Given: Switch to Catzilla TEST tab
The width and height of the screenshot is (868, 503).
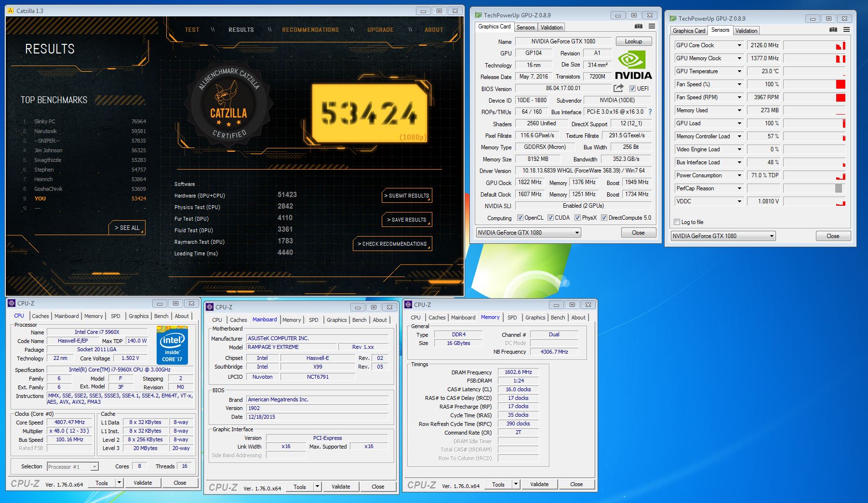Looking at the screenshot, I should [192, 30].
